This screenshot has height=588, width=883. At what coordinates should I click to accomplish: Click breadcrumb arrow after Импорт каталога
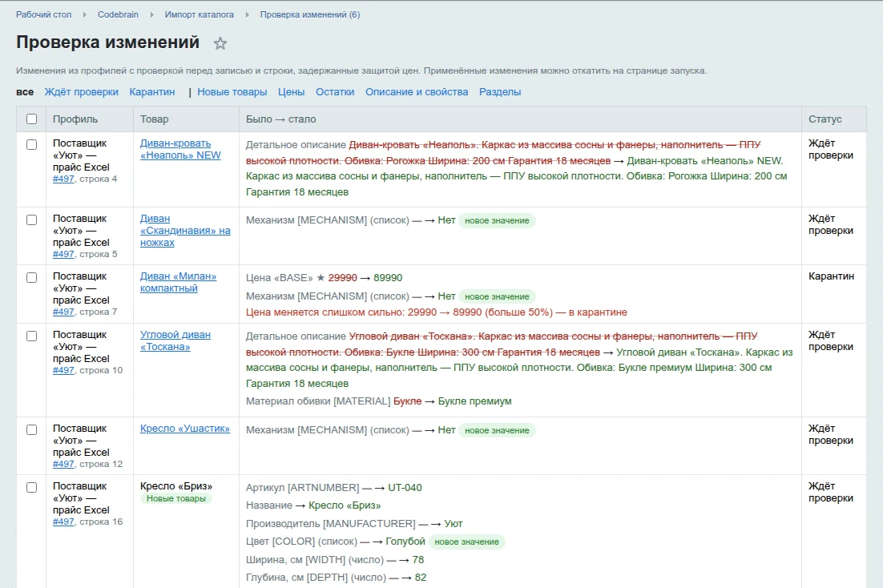point(247,14)
